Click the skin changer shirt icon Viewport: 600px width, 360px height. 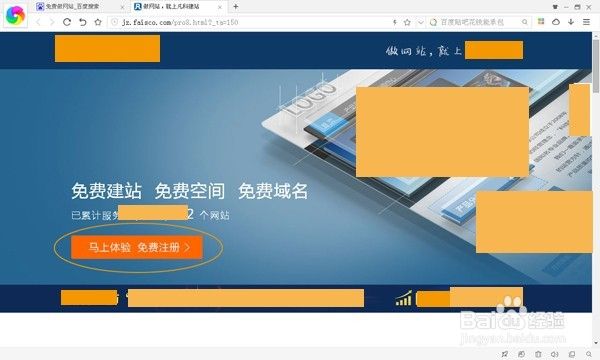click(x=555, y=7)
